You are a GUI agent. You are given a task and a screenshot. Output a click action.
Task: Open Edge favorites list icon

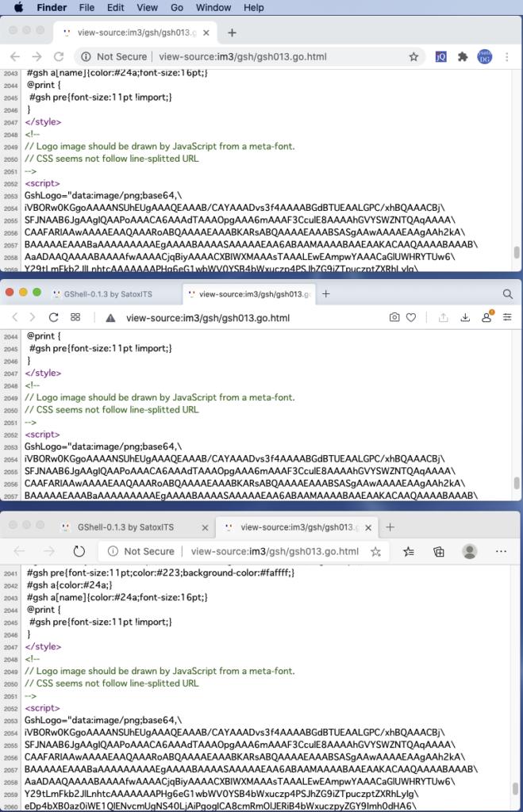[408, 551]
